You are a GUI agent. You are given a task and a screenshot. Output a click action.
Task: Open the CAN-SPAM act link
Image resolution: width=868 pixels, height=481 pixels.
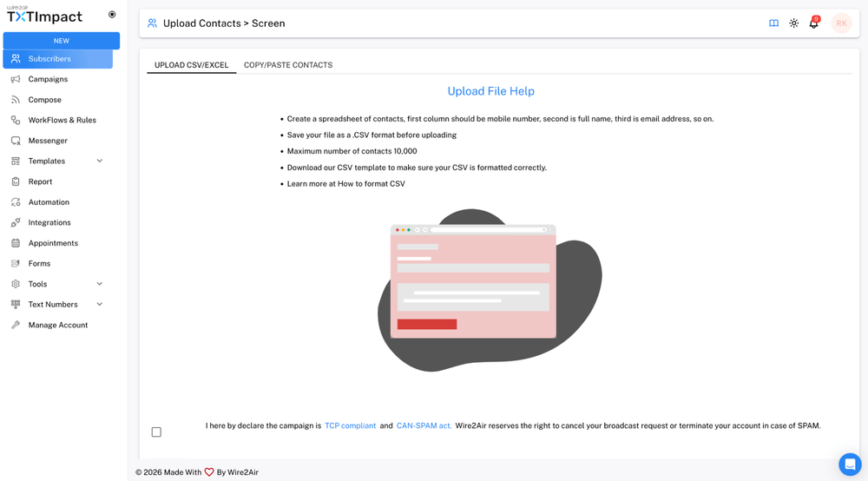424,425
